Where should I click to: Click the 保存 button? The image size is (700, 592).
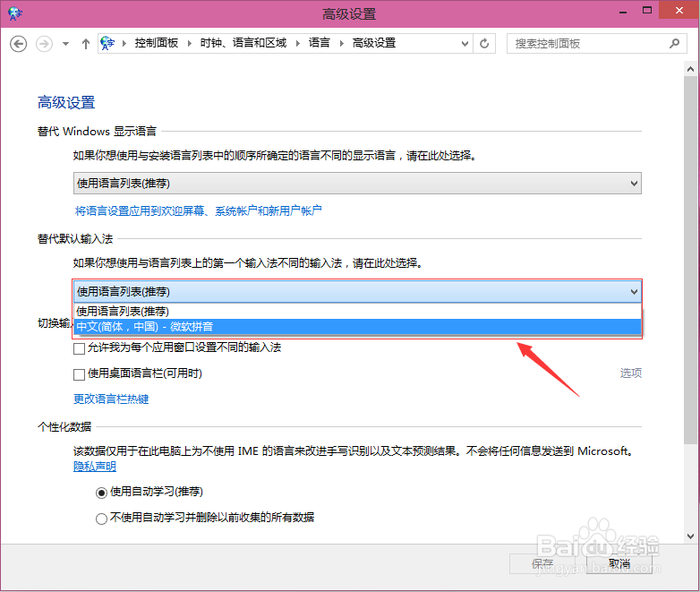click(542, 564)
